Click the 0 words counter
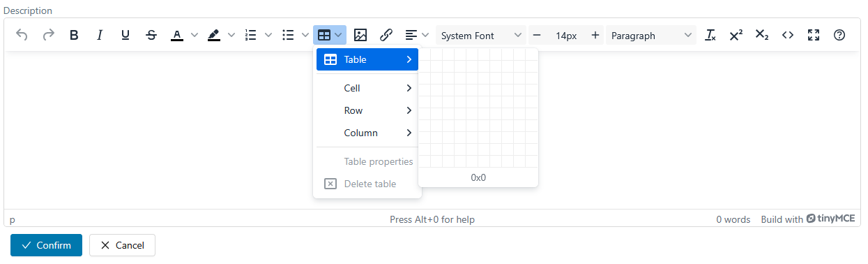868x264 pixels. pos(733,219)
